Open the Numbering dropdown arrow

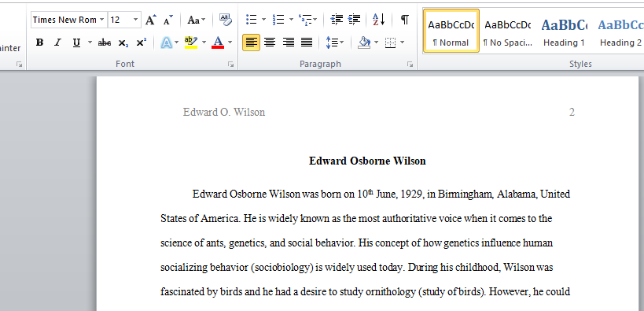coord(291,20)
